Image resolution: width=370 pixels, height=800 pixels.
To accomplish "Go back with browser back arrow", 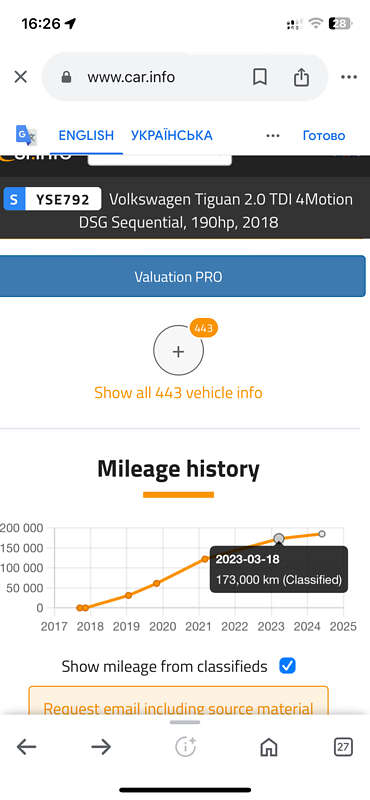I will click(27, 747).
